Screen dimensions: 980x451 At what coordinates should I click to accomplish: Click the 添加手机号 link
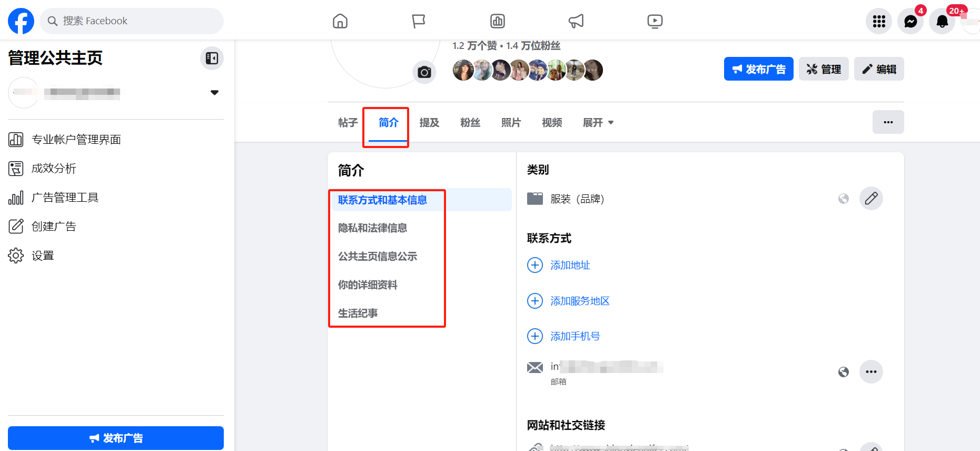[575, 336]
